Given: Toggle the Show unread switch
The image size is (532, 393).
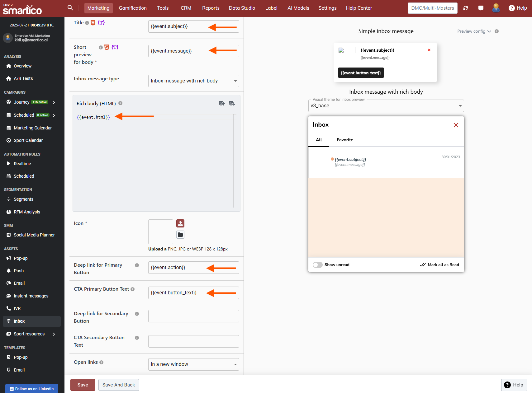Looking at the screenshot, I should 318,265.
